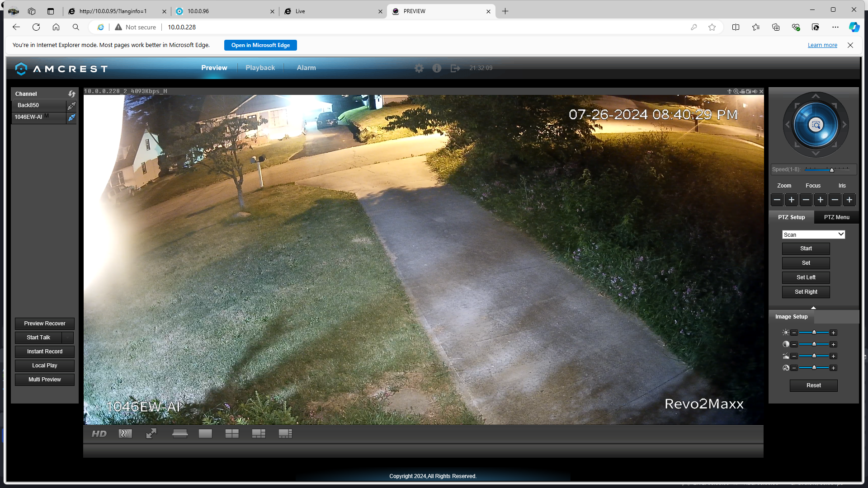Click the Reset button under Image Setup
This screenshot has width=868, height=488.
tap(813, 385)
